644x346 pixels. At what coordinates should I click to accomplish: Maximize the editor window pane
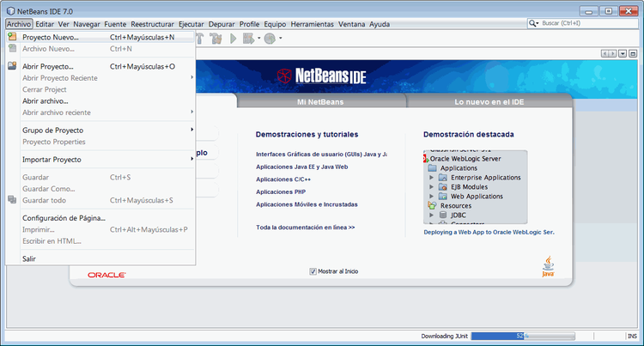pyautogui.click(x=633, y=54)
